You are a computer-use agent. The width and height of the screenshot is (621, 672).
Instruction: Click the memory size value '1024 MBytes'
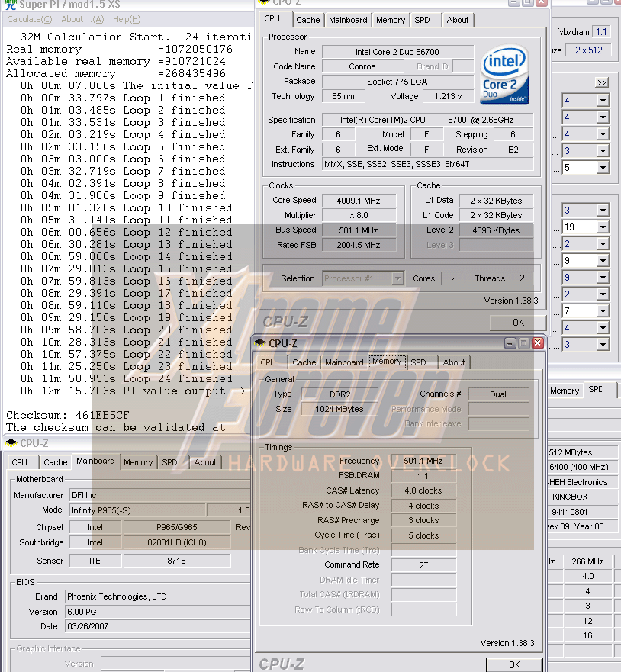pos(339,409)
